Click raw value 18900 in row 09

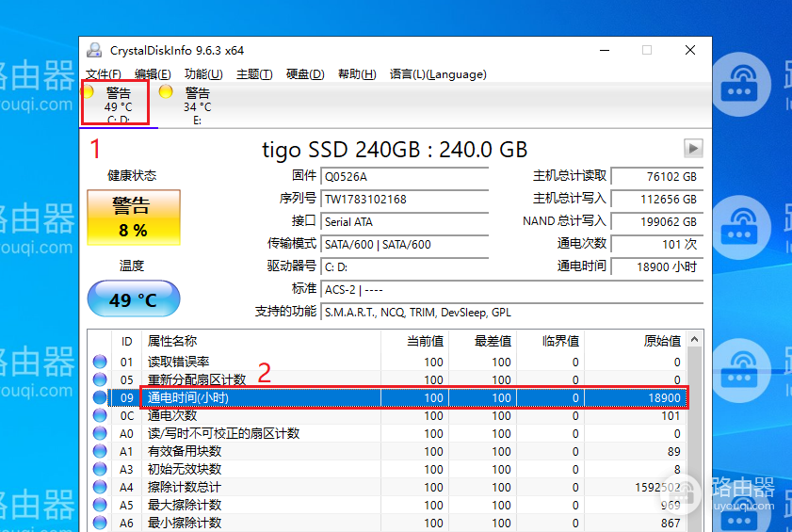(664, 398)
